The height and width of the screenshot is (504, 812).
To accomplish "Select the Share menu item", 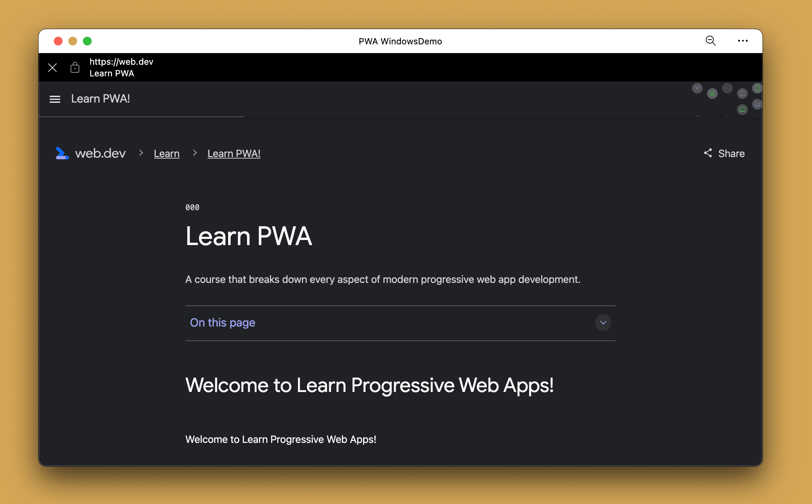I will click(724, 153).
